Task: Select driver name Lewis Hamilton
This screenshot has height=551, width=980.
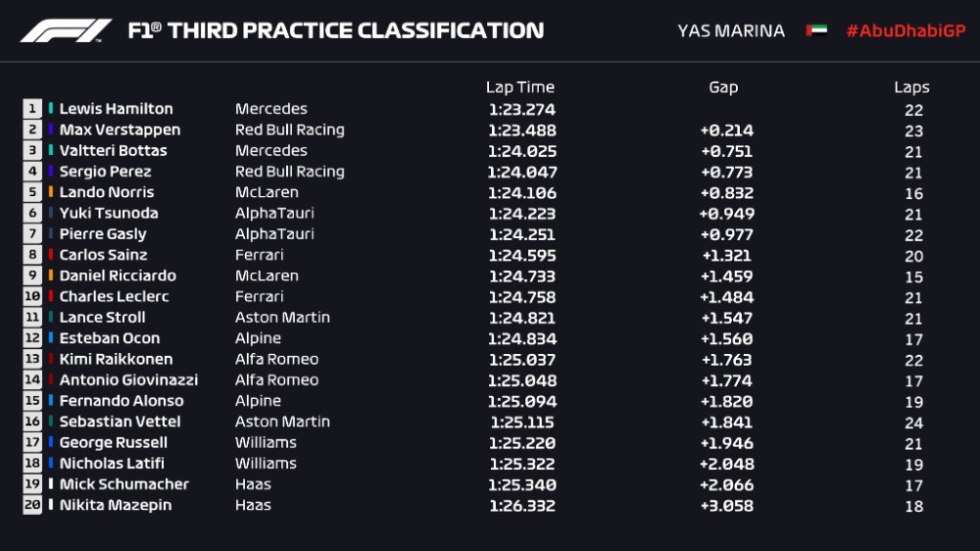Action: click(116, 109)
